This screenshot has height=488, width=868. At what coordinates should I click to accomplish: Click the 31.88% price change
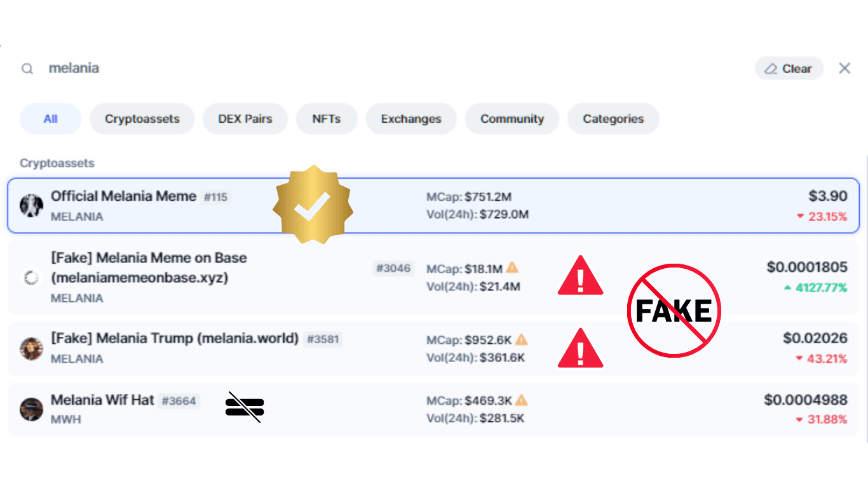point(822,419)
